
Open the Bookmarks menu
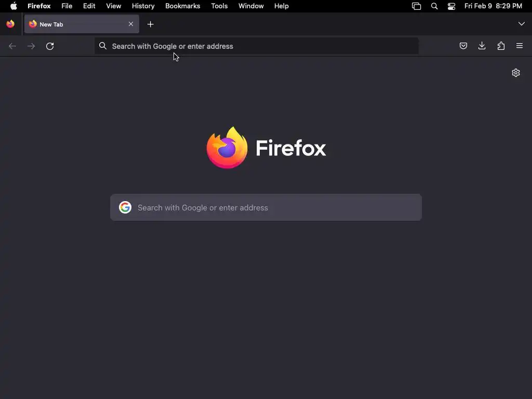point(182,6)
